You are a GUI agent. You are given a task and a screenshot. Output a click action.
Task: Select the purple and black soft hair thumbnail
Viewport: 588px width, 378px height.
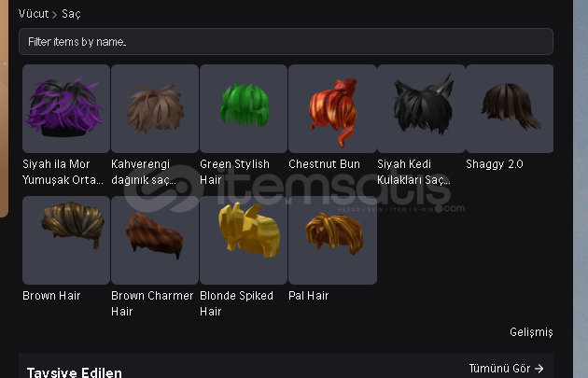[x=66, y=108]
